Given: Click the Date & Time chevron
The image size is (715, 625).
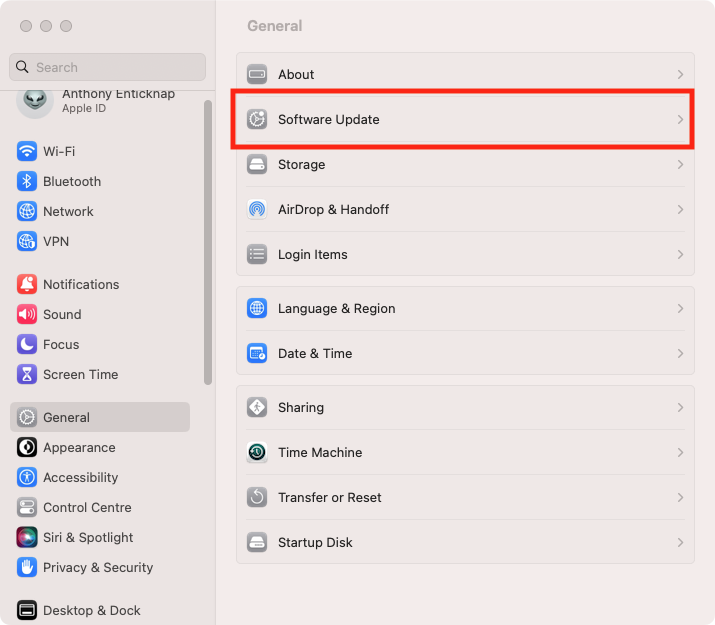Looking at the screenshot, I should click(680, 354).
